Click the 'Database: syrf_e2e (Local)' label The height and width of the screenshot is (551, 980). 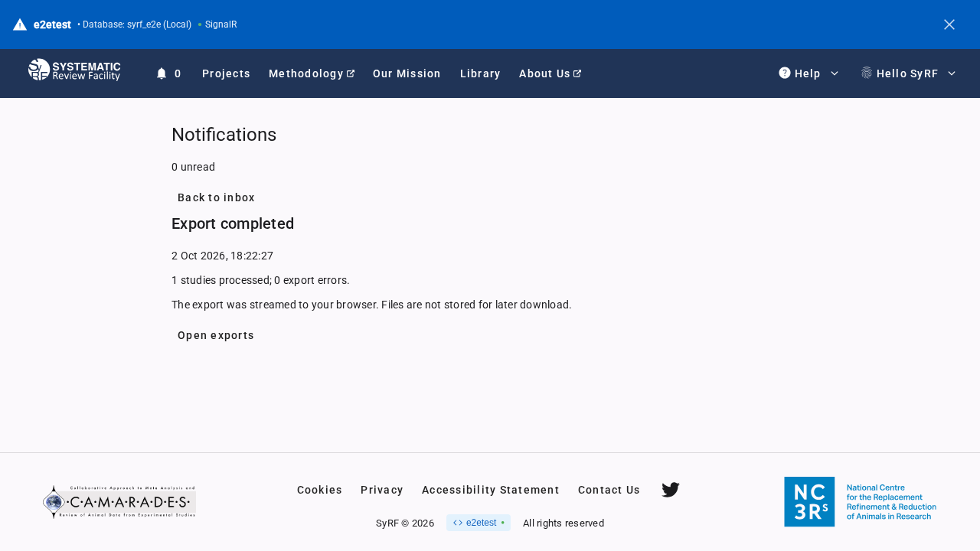(x=136, y=24)
